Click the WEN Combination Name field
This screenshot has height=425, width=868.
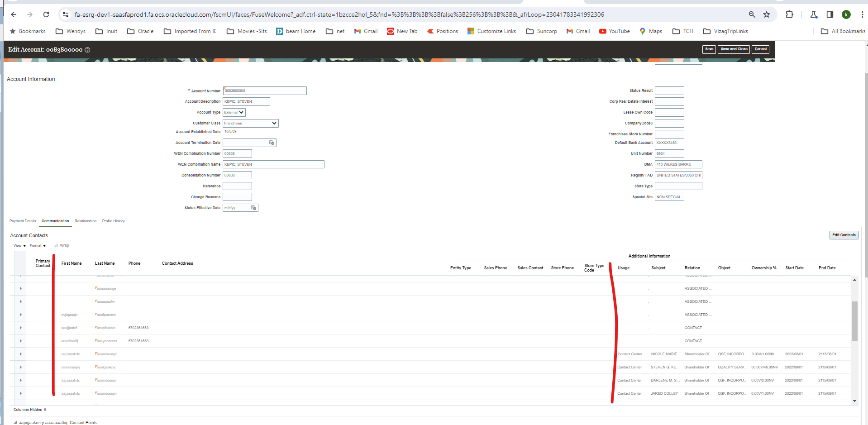(273, 164)
